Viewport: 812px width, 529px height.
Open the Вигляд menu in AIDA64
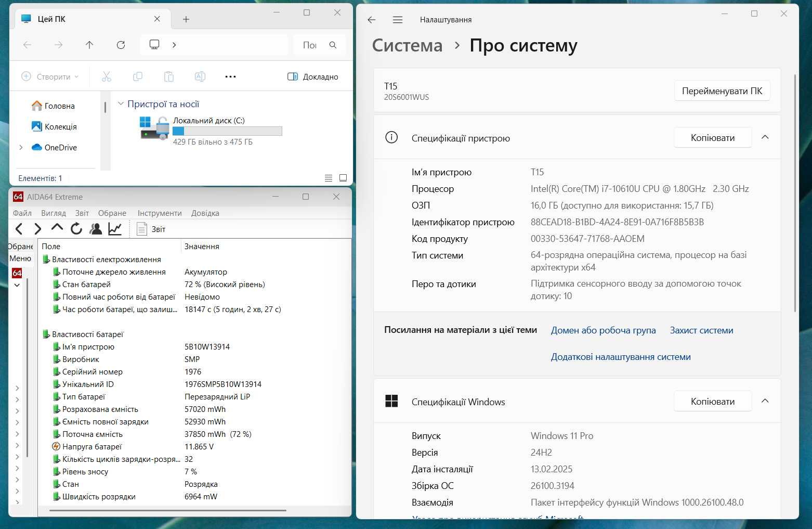click(x=54, y=213)
